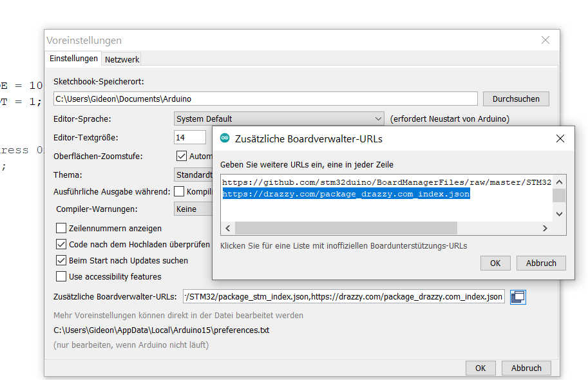Click right arrow of horizontal scrollbar
The image size is (588, 380).
tap(544, 228)
